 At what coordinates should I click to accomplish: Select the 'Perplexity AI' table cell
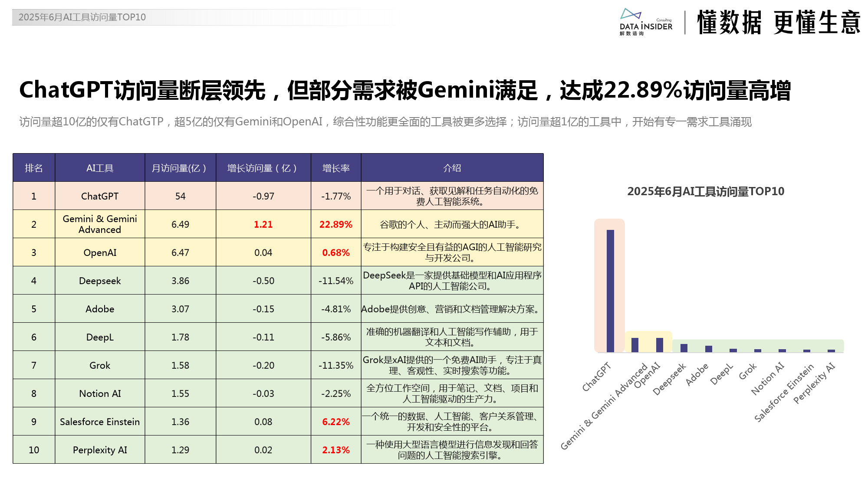click(100, 450)
